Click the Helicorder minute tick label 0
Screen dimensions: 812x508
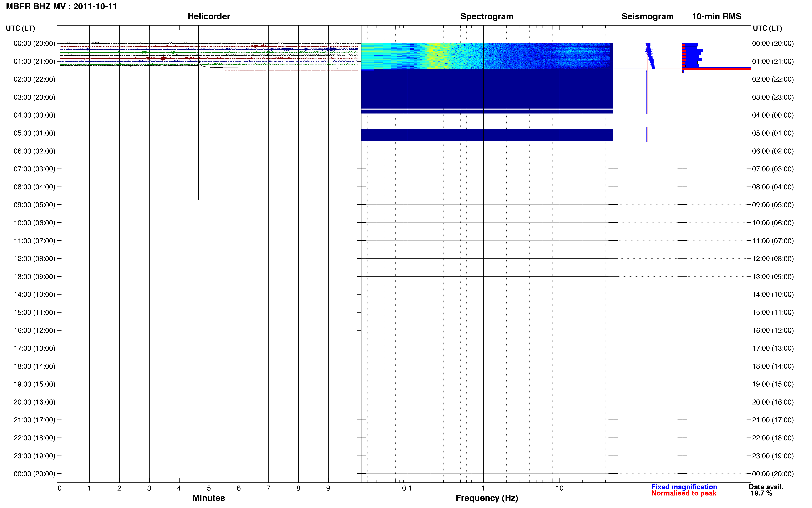coord(59,488)
